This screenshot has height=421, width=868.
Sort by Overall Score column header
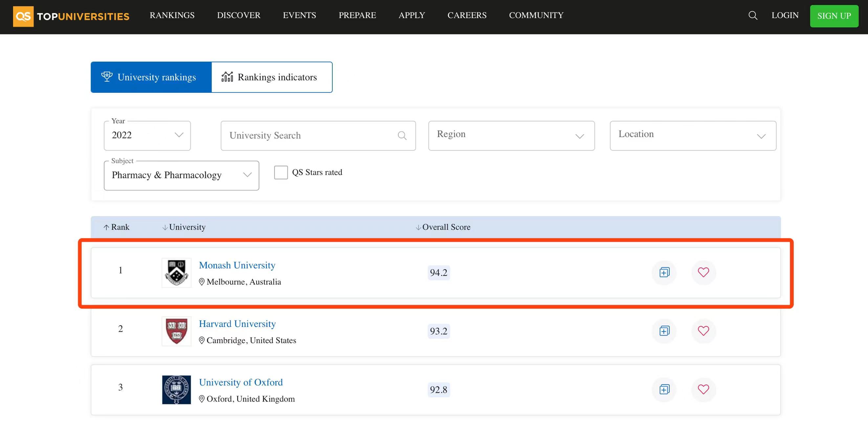(443, 227)
